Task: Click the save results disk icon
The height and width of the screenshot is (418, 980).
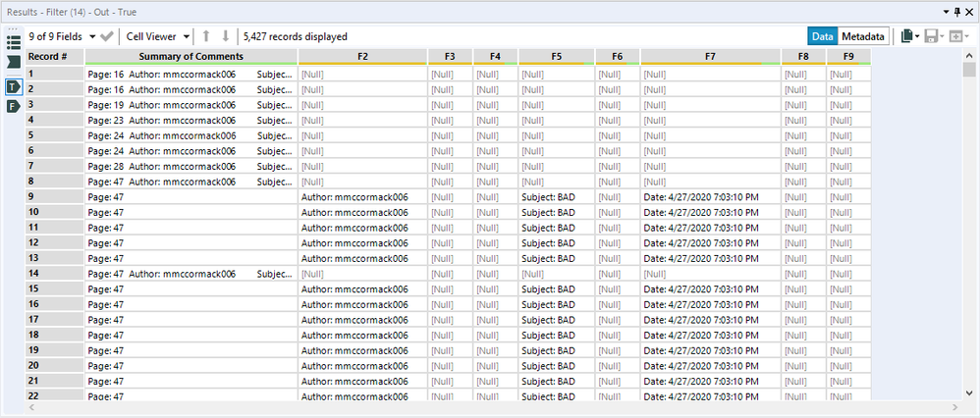Action: (931, 37)
